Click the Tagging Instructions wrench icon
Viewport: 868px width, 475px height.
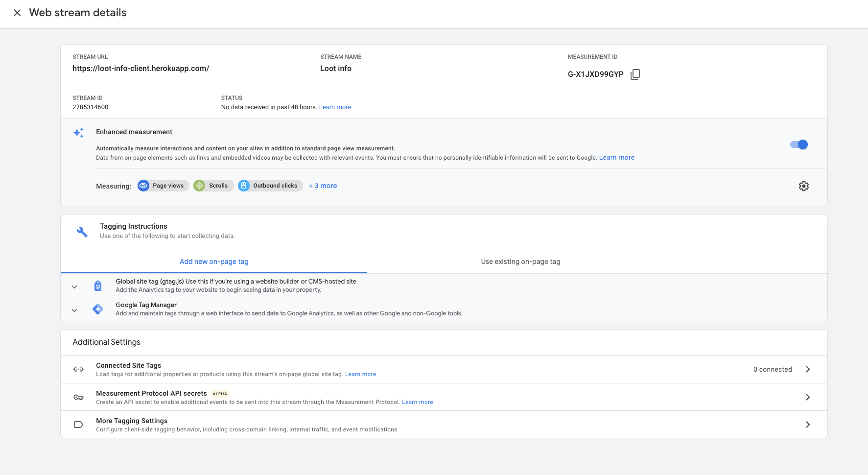tap(82, 232)
